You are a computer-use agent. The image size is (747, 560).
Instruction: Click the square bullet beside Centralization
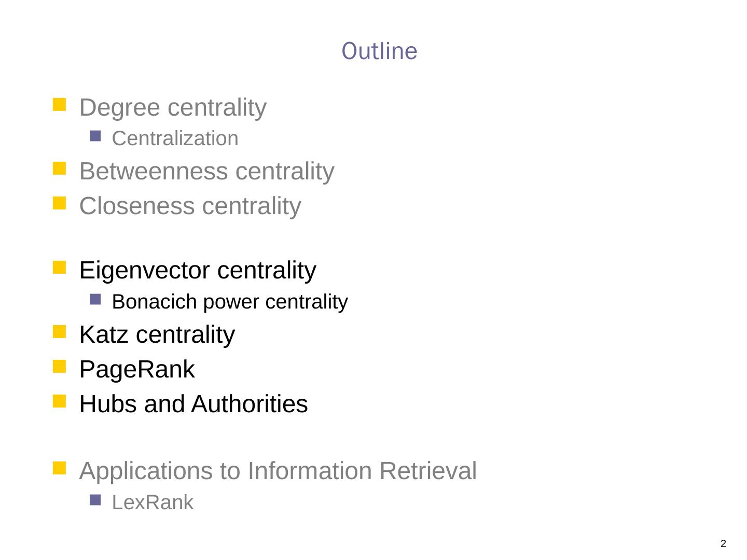pyautogui.click(x=95, y=136)
